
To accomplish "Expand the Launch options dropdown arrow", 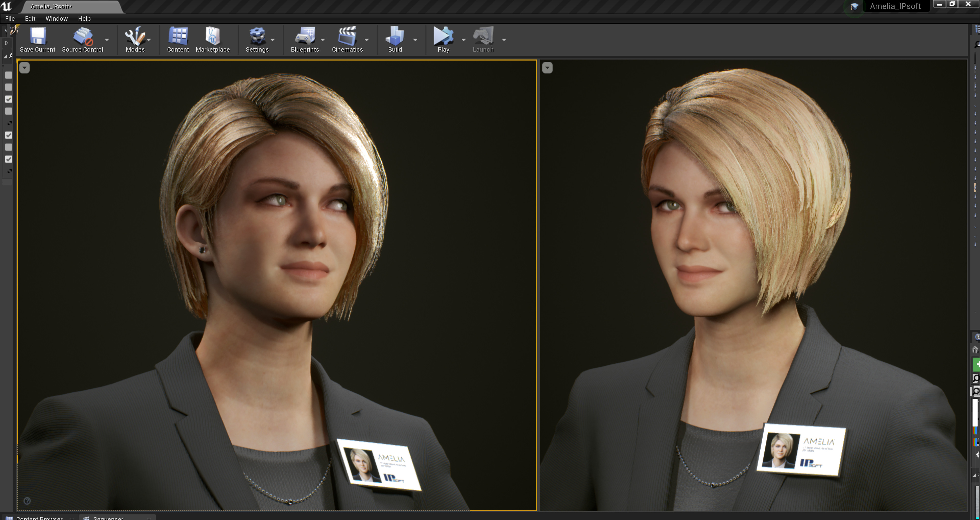I will [504, 40].
